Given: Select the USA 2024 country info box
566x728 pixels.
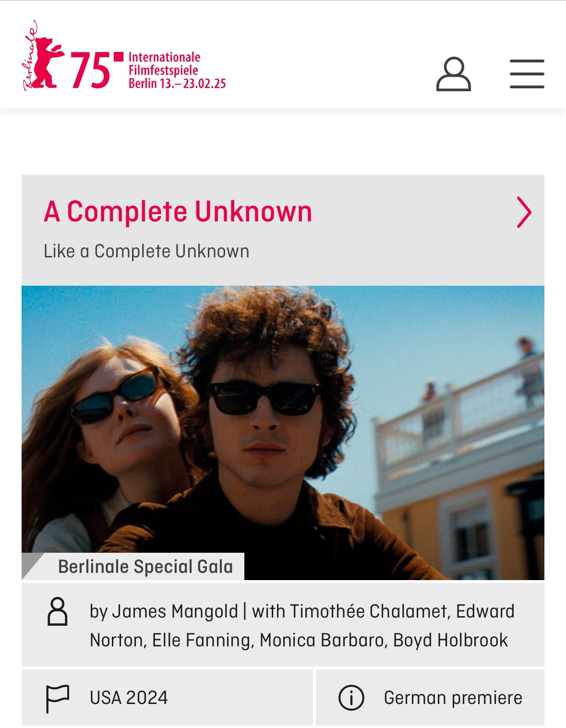Looking at the screenshot, I should click(x=167, y=697).
